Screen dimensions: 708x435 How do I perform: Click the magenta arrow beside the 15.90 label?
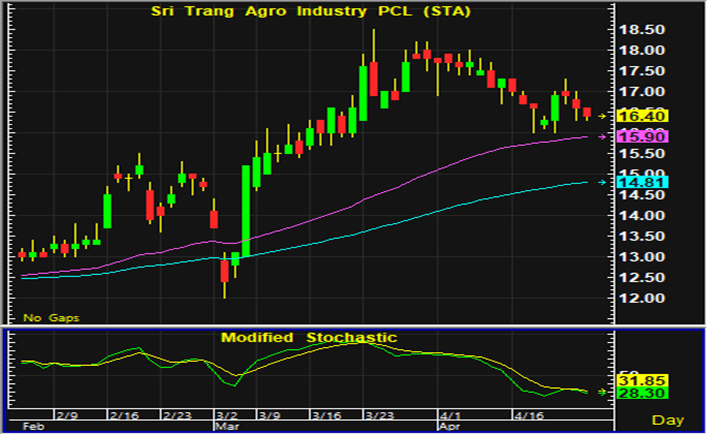click(601, 136)
